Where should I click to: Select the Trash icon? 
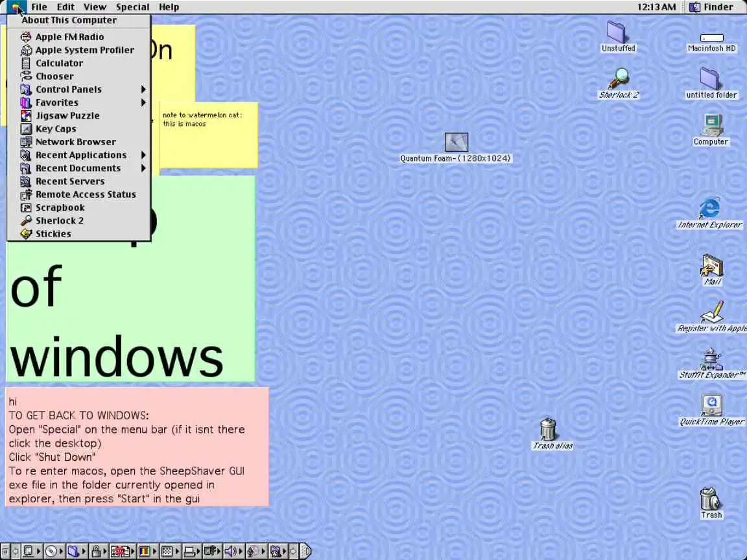point(711,504)
